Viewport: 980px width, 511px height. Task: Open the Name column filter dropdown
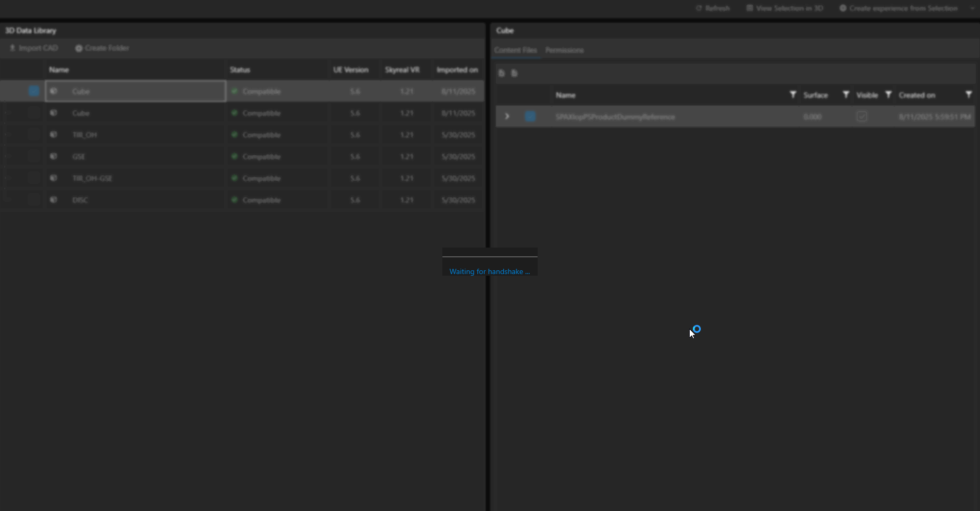pos(792,94)
